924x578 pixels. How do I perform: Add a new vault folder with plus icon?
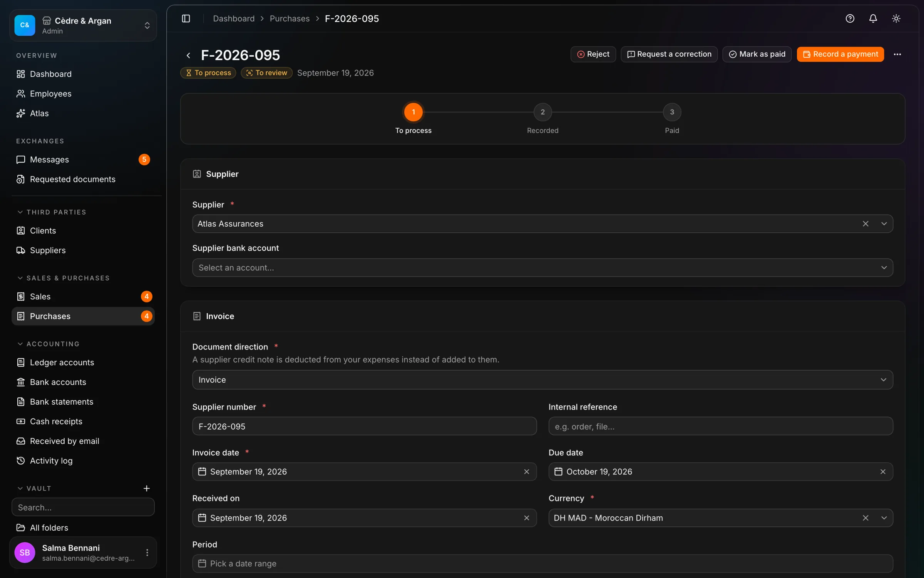point(147,489)
